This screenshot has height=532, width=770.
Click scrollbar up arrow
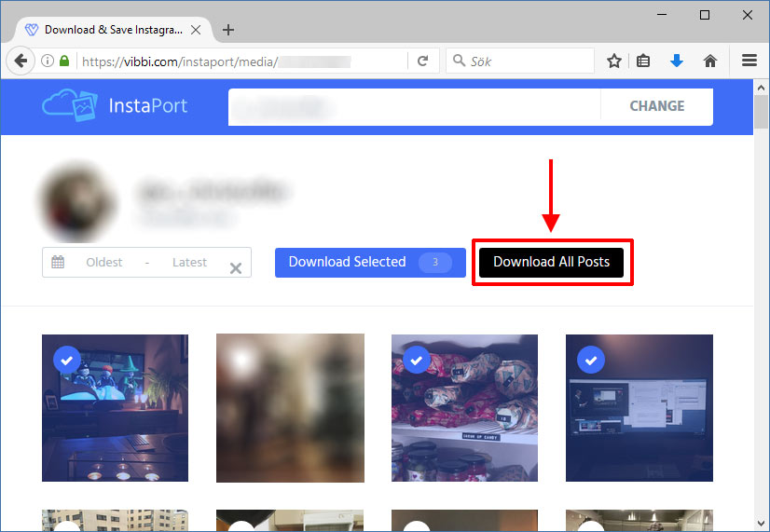click(762, 88)
